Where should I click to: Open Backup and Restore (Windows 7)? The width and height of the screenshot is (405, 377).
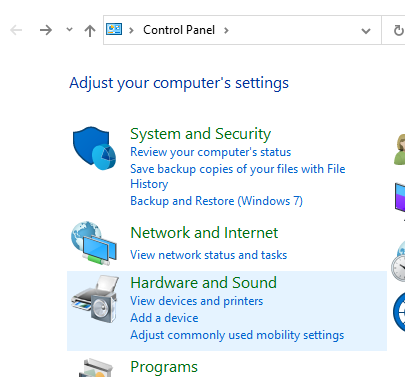pyautogui.click(x=216, y=201)
